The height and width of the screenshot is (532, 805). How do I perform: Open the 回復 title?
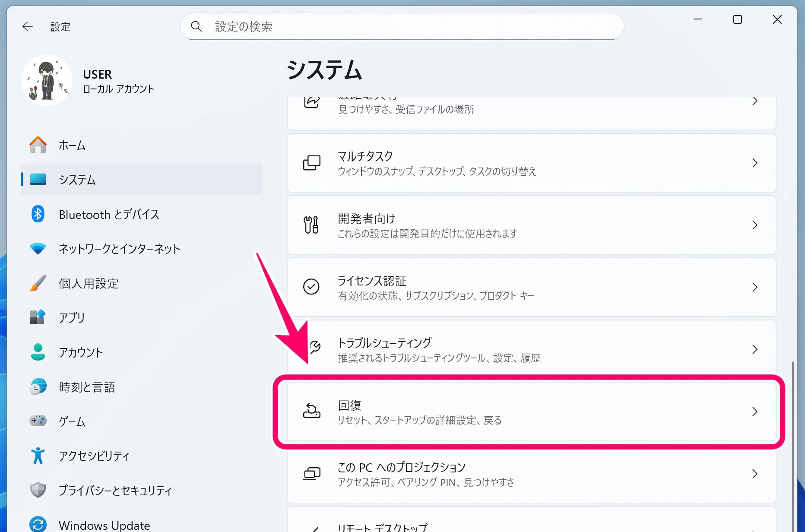click(x=349, y=405)
